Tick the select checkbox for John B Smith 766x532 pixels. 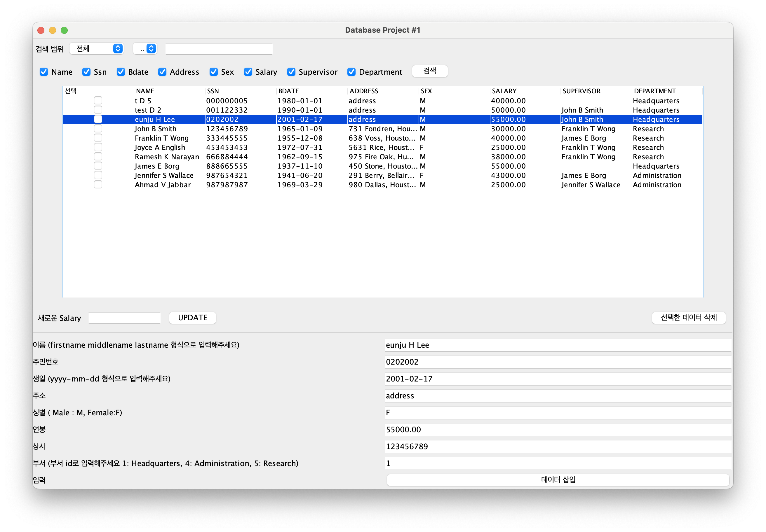click(x=98, y=129)
